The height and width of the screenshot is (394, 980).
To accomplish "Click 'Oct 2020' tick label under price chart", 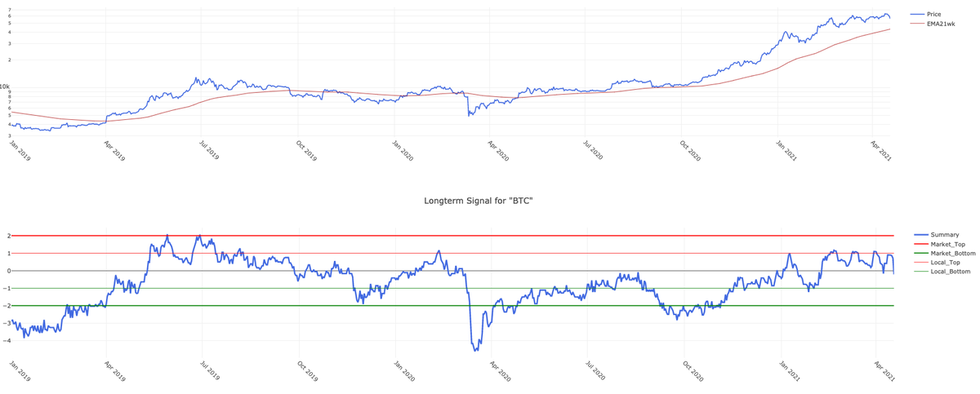I will pyautogui.click(x=690, y=151).
